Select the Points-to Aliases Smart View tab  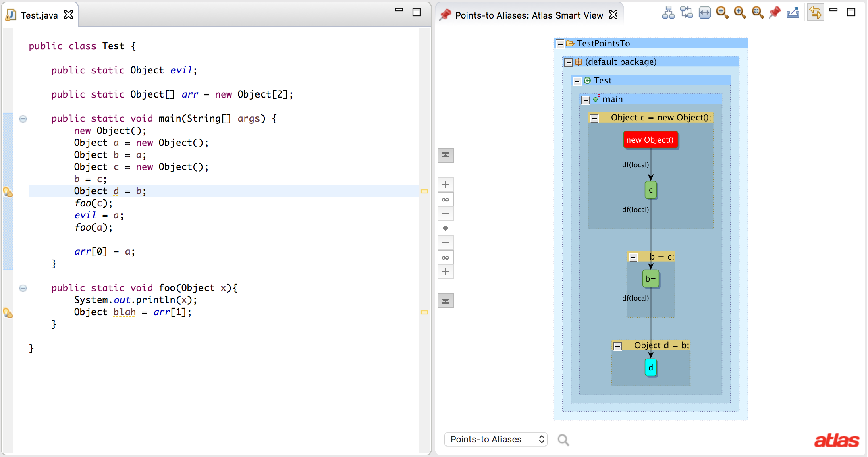529,15
